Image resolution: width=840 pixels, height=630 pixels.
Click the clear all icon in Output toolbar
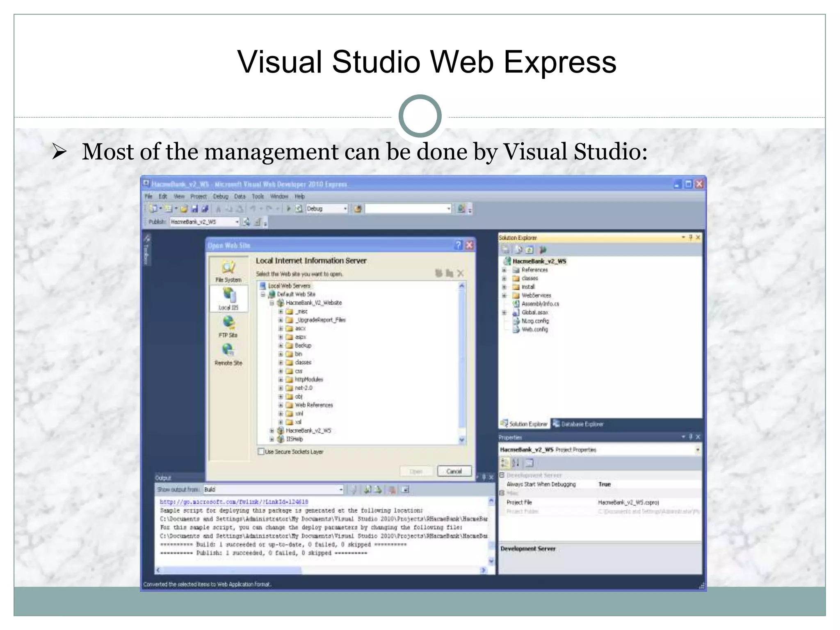pyautogui.click(x=392, y=489)
